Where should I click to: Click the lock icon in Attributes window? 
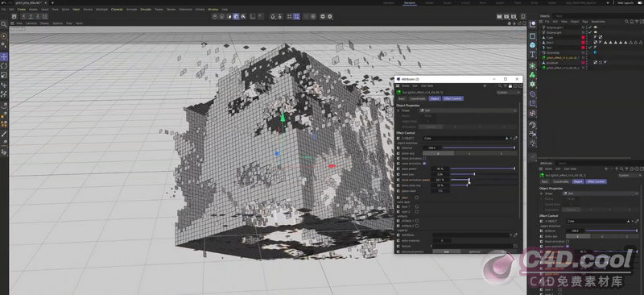click(x=510, y=86)
